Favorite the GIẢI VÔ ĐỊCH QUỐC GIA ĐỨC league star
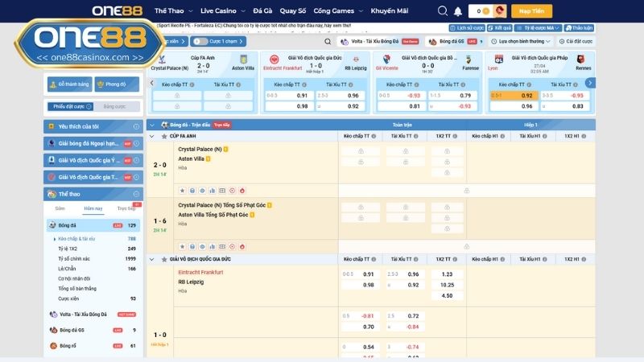Screen dimensions: 644x362 click(164, 259)
